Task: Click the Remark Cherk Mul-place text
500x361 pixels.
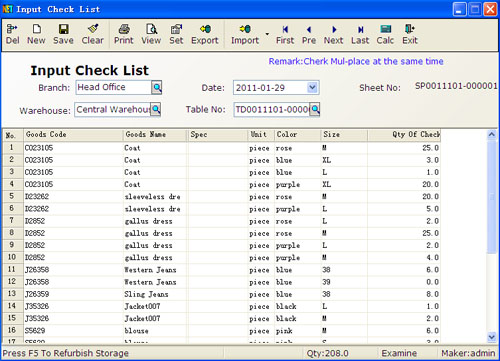Action: tap(356, 62)
